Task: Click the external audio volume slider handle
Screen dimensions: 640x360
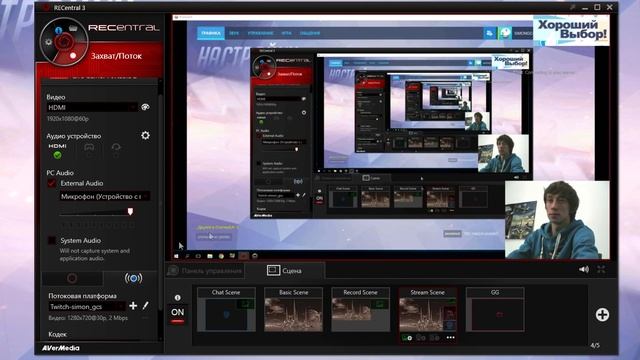Action: point(130,211)
